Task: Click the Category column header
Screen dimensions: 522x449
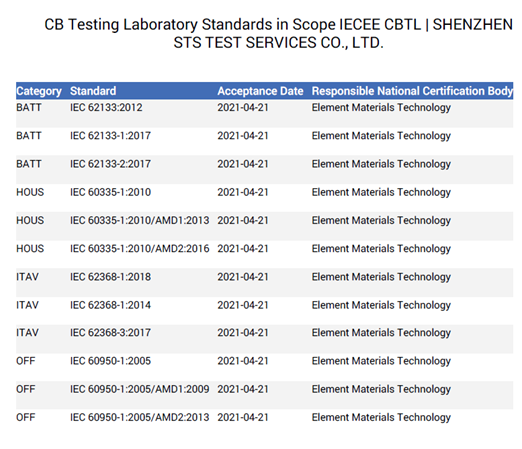Action: click(x=39, y=91)
